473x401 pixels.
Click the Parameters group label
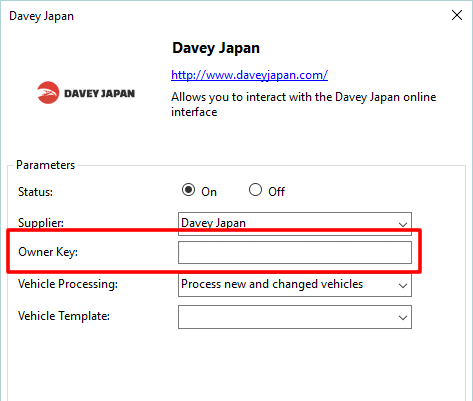click(x=46, y=165)
